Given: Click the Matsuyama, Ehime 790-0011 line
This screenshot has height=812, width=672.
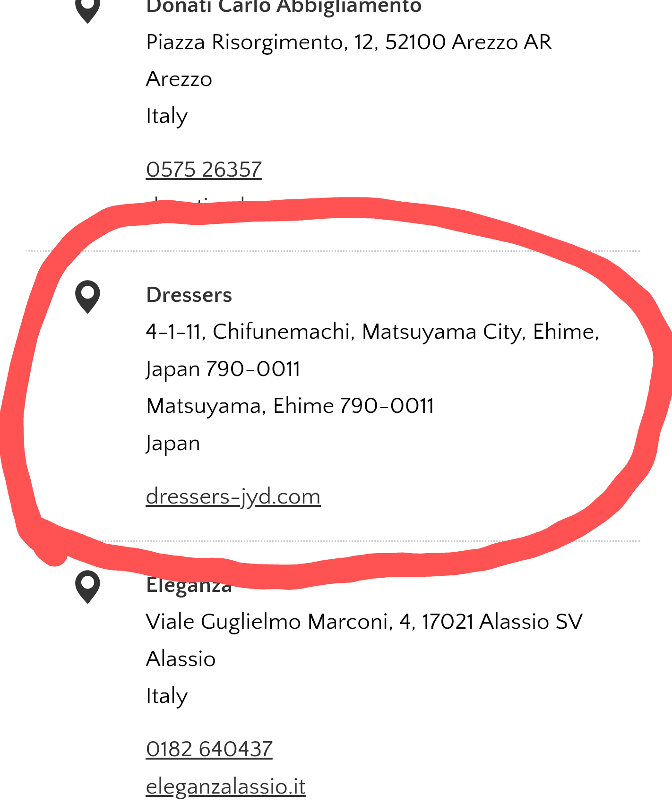Looking at the screenshot, I should [x=290, y=406].
